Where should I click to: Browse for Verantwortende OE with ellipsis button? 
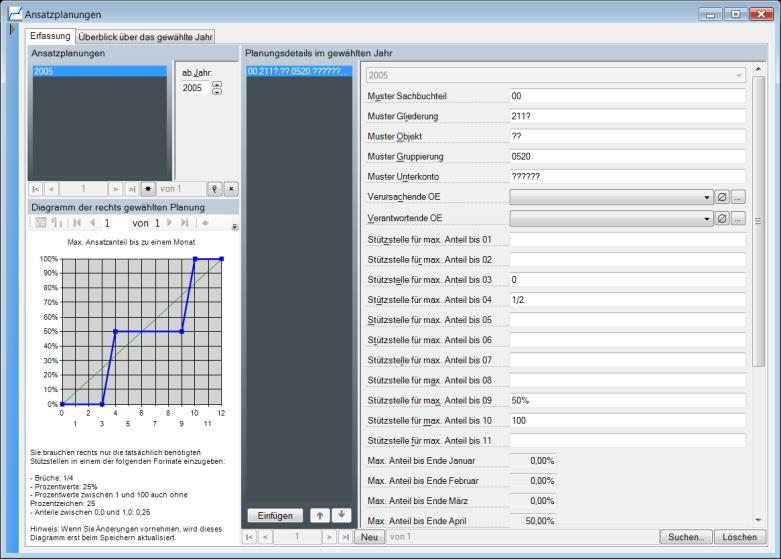pos(738,218)
